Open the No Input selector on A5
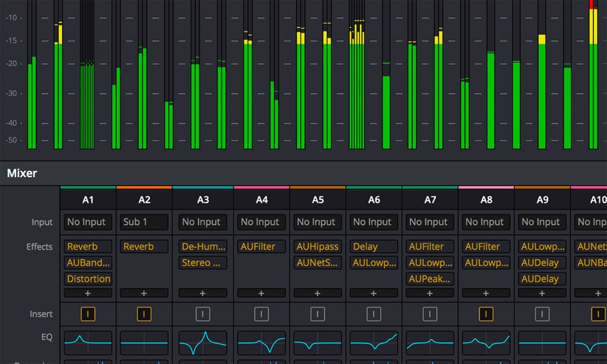The width and height of the screenshot is (607, 364). [x=318, y=222]
